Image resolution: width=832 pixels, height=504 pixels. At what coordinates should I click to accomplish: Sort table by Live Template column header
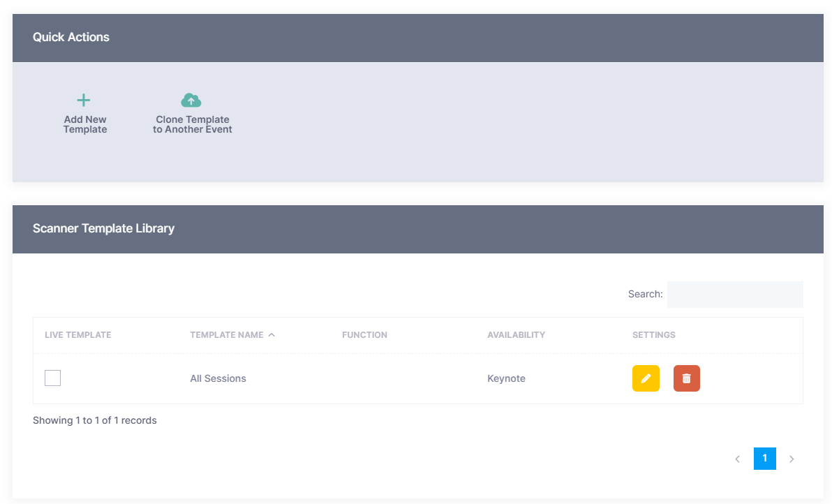tap(78, 335)
